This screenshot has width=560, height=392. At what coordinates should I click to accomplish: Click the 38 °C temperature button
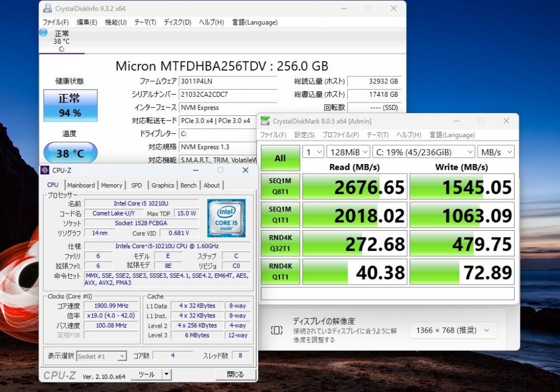[x=71, y=153]
